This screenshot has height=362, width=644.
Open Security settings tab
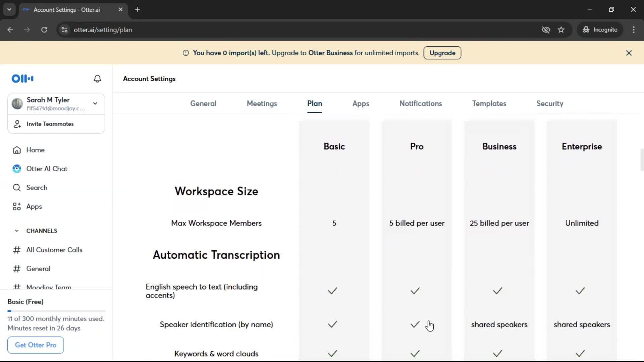(x=550, y=104)
